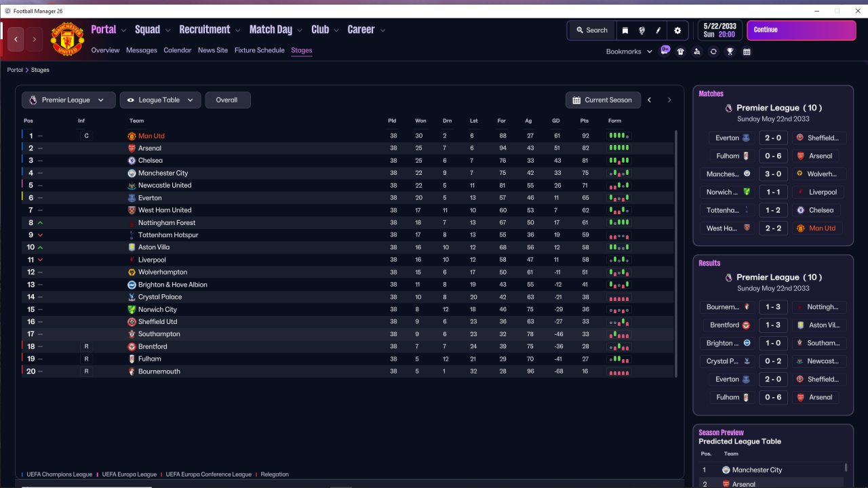This screenshot has width=868, height=488.
Task: Sort table by GD column header
Action: tap(556, 121)
